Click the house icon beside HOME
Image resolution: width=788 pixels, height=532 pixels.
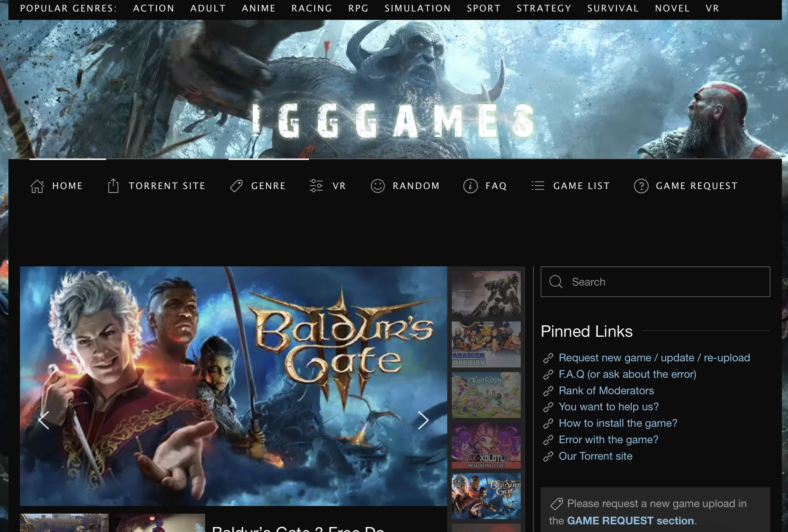coord(37,186)
